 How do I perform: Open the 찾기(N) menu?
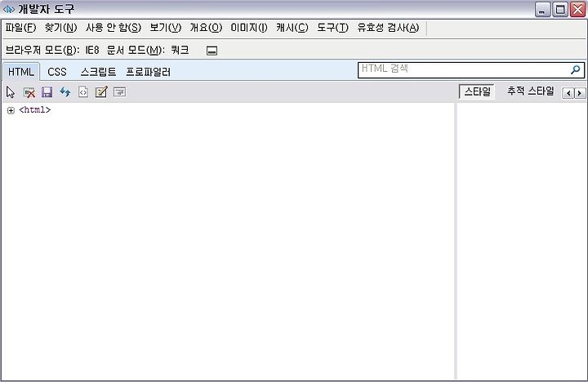(x=60, y=28)
